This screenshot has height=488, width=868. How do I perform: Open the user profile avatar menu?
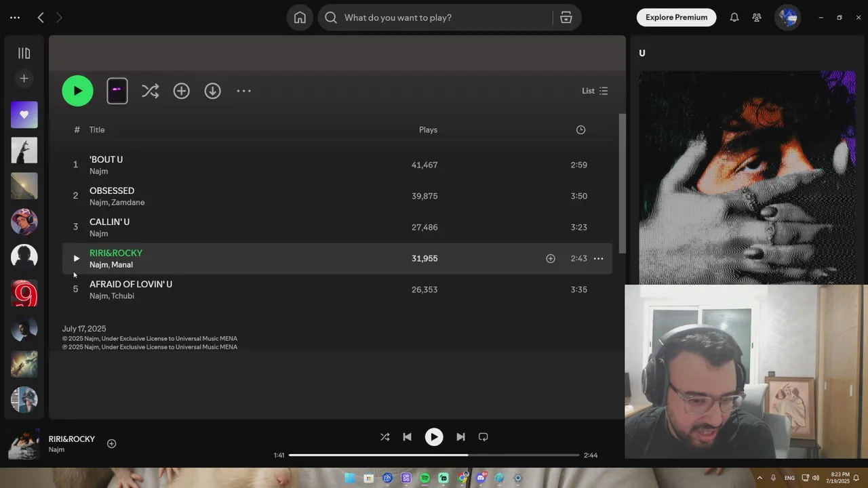787,18
